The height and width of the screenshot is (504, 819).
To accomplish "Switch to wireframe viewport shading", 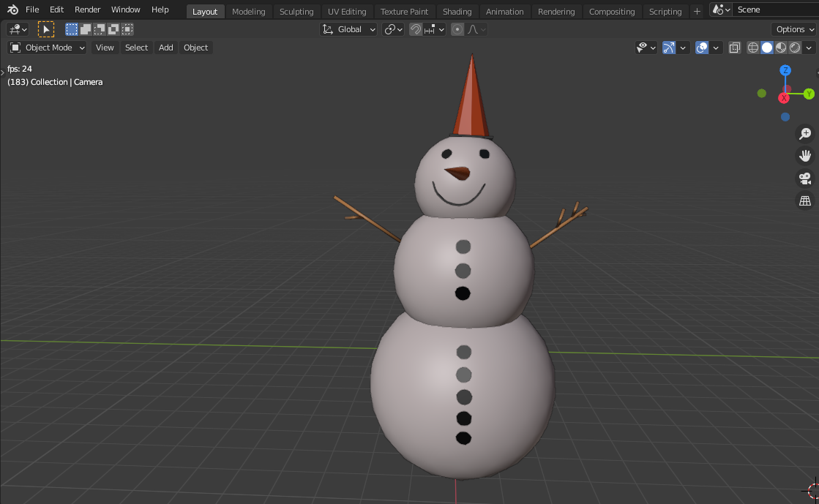I will click(x=752, y=48).
